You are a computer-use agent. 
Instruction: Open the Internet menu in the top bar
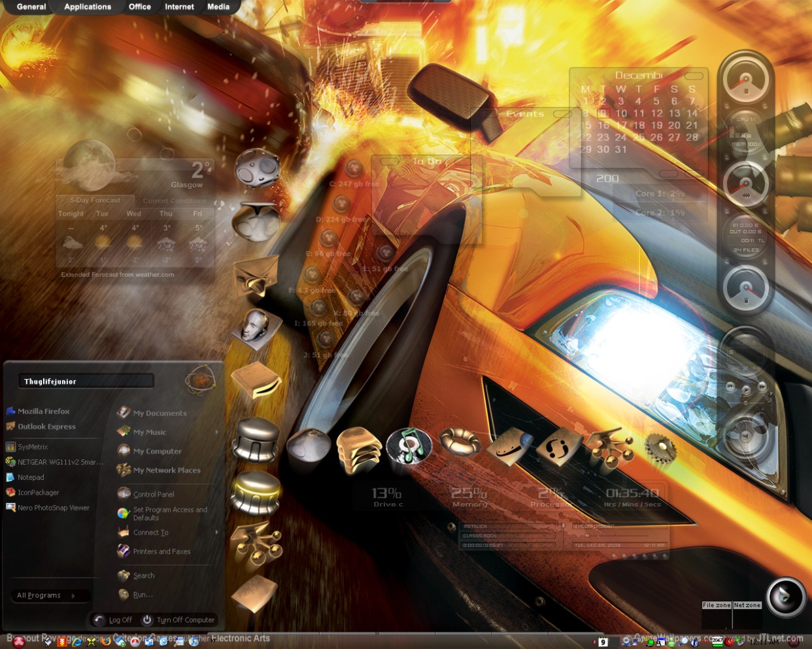click(179, 7)
